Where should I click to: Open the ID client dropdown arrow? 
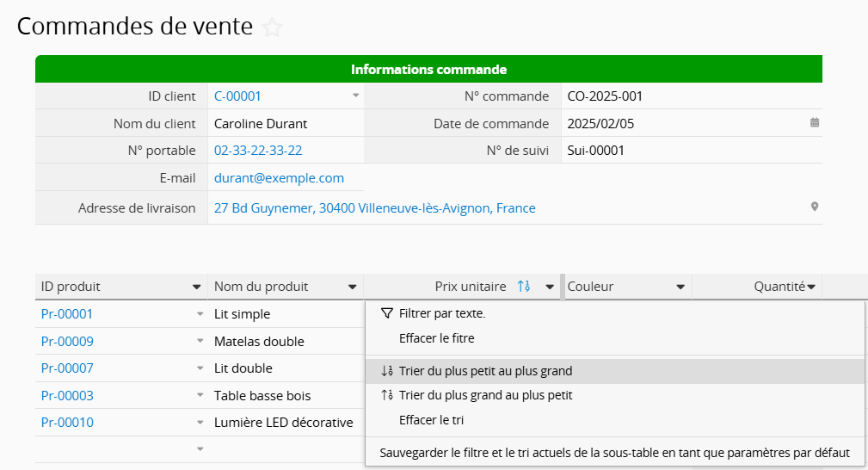tap(355, 96)
